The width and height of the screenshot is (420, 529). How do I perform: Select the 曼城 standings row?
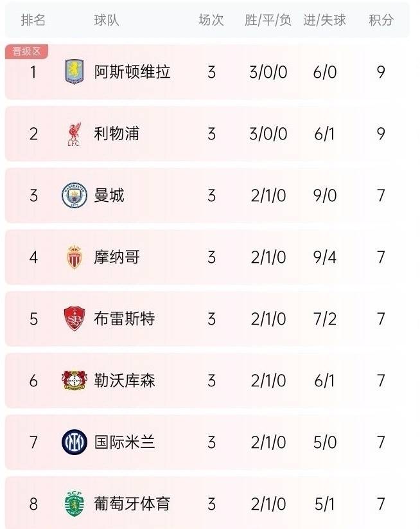[210, 196]
